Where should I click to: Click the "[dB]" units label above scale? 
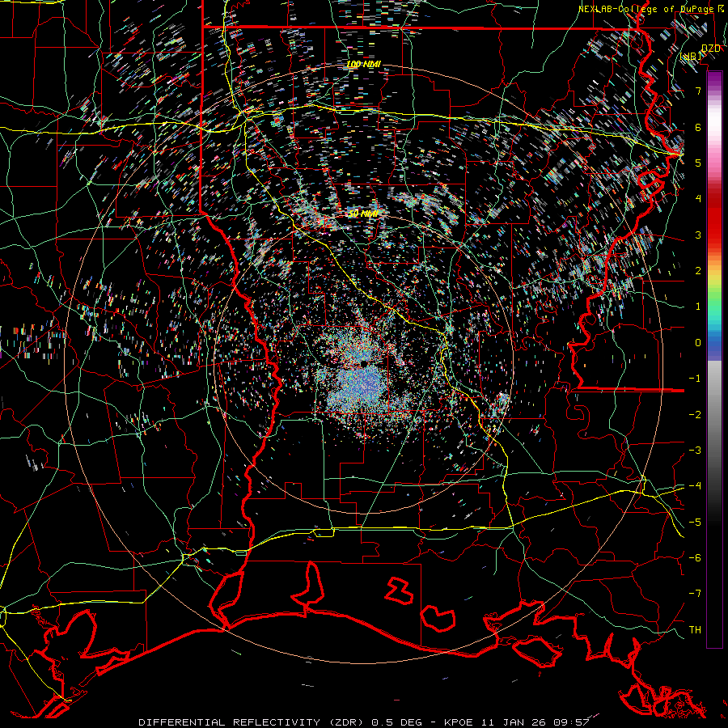(x=692, y=57)
